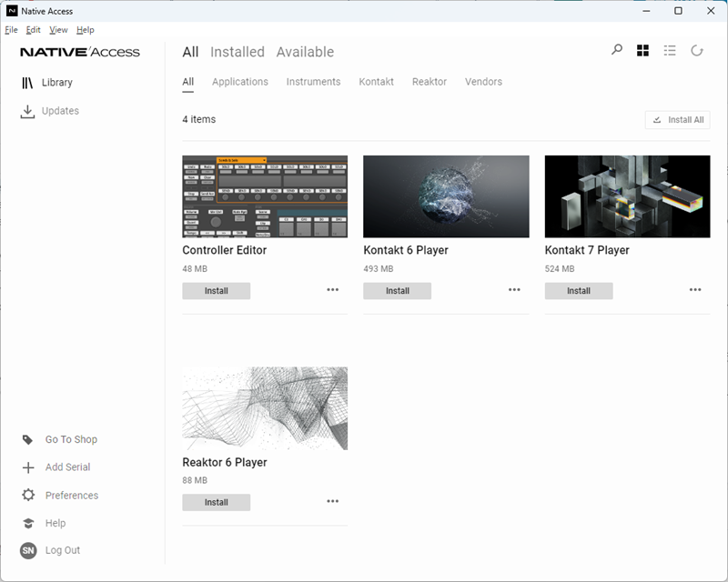Click the Controller Editor thumbnail
The width and height of the screenshot is (728, 582).
(265, 196)
